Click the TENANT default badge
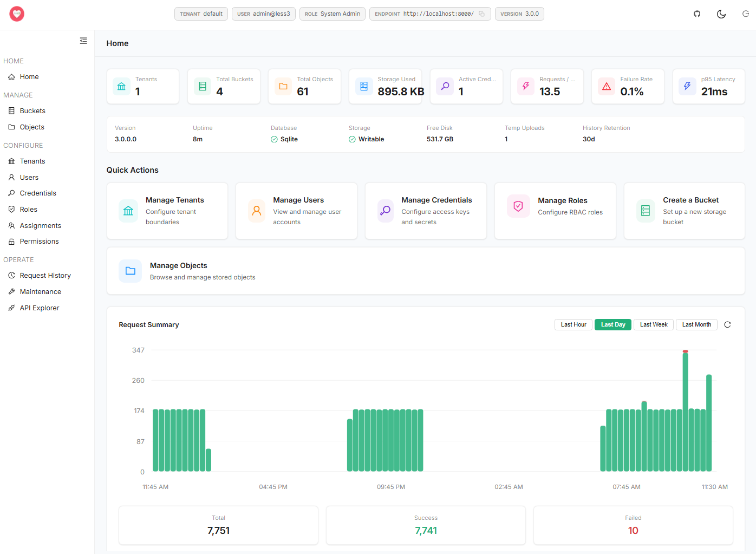This screenshot has width=756, height=554. coord(201,14)
